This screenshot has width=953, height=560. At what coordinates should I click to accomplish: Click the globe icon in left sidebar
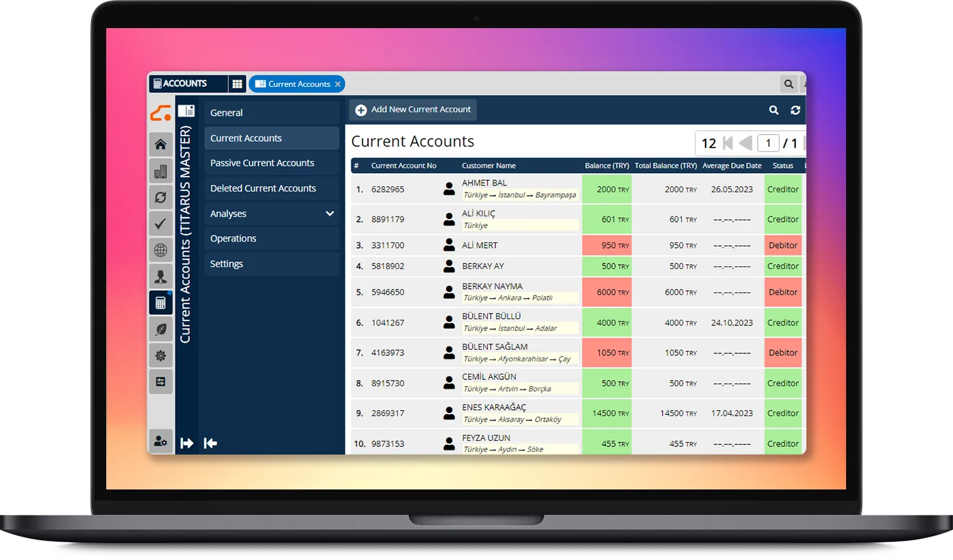160,251
